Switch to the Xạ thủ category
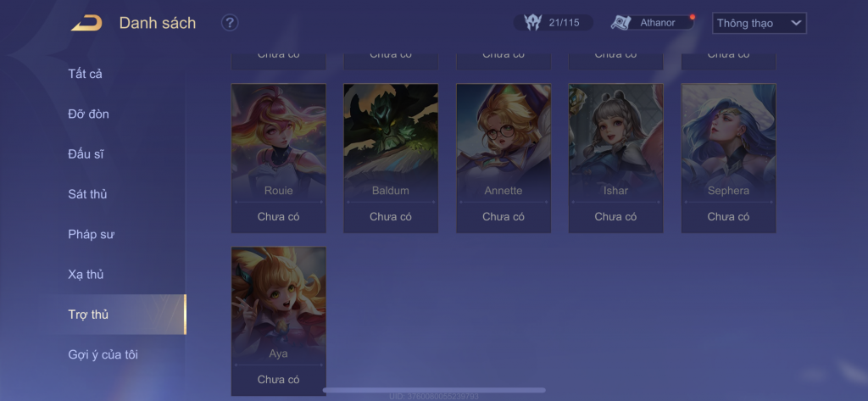 86,274
